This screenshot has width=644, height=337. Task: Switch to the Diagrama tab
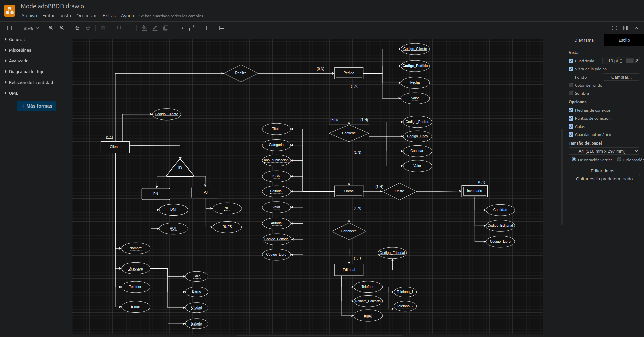(584, 40)
